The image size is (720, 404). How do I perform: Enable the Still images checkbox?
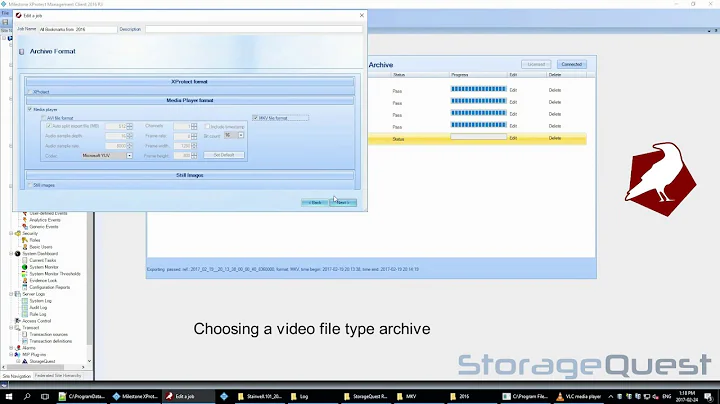[30, 185]
